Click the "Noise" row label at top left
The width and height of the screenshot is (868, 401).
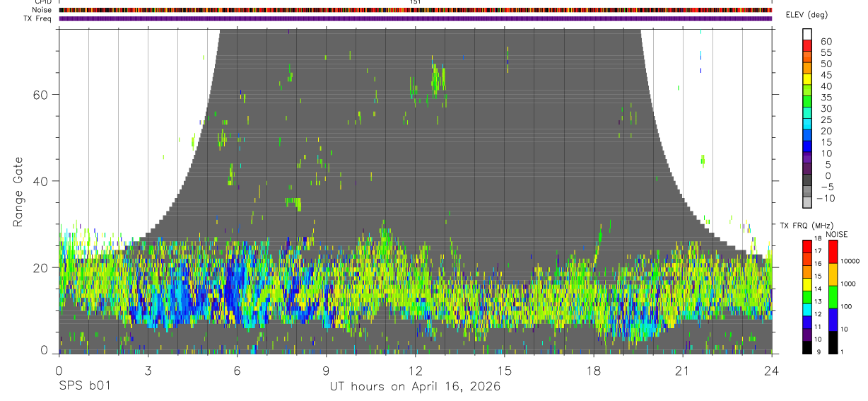pyautogui.click(x=42, y=10)
